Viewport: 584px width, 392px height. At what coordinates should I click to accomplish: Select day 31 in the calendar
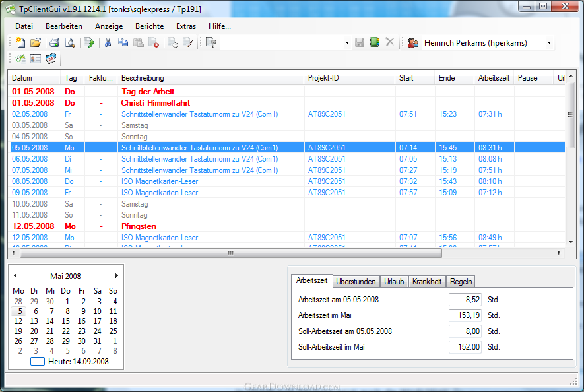coord(97,341)
